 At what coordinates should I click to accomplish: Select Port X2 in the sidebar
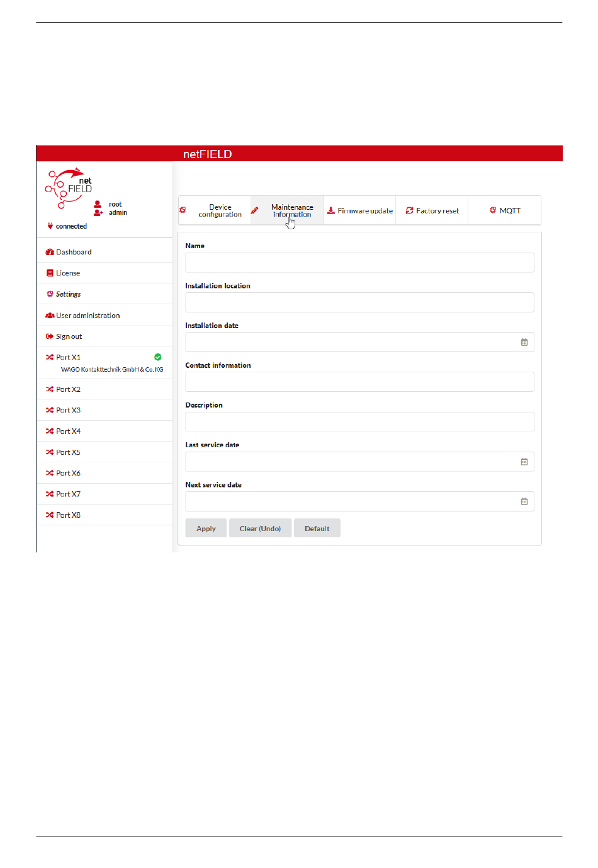104,389
